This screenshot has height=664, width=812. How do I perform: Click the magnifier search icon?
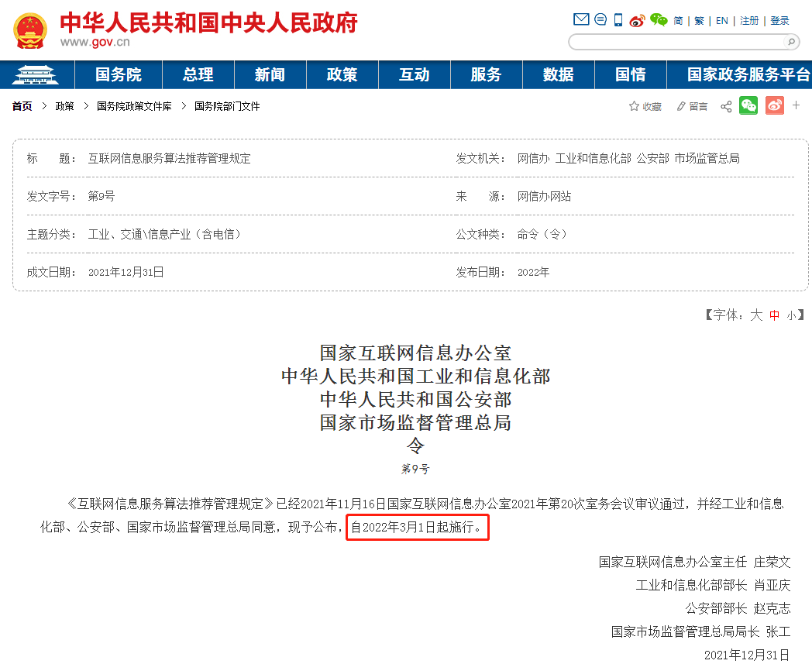(x=791, y=42)
